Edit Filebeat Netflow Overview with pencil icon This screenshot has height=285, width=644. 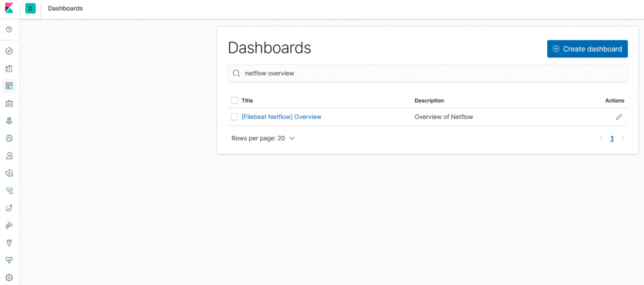[619, 117]
